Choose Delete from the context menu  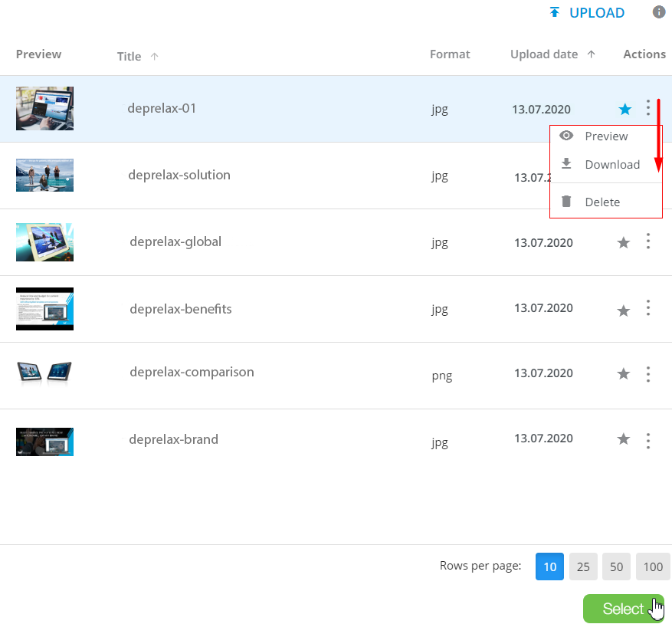(602, 202)
